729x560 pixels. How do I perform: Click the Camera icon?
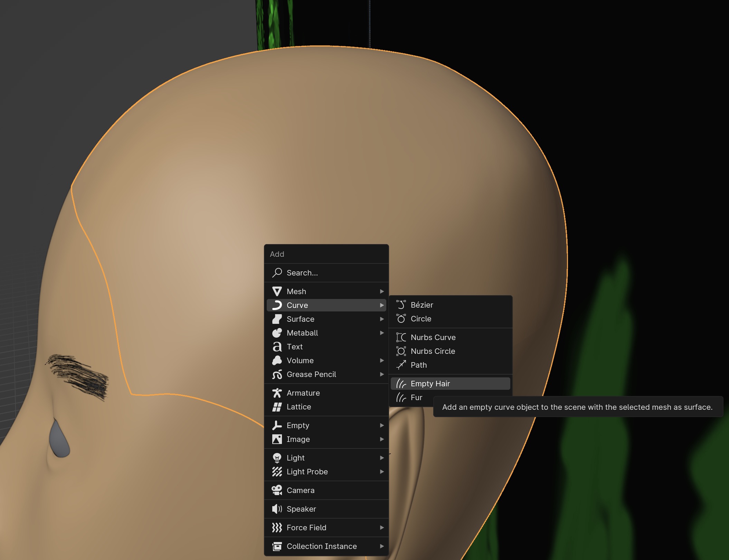pos(277,490)
